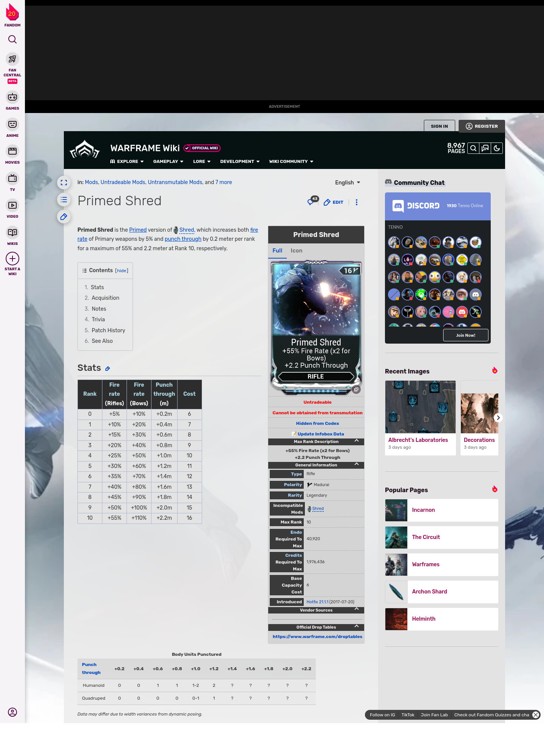Image resolution: width=544 pixels, height=756 pixels.
Task: Open the three-dot more actions menu
Action: coord(357,202)
